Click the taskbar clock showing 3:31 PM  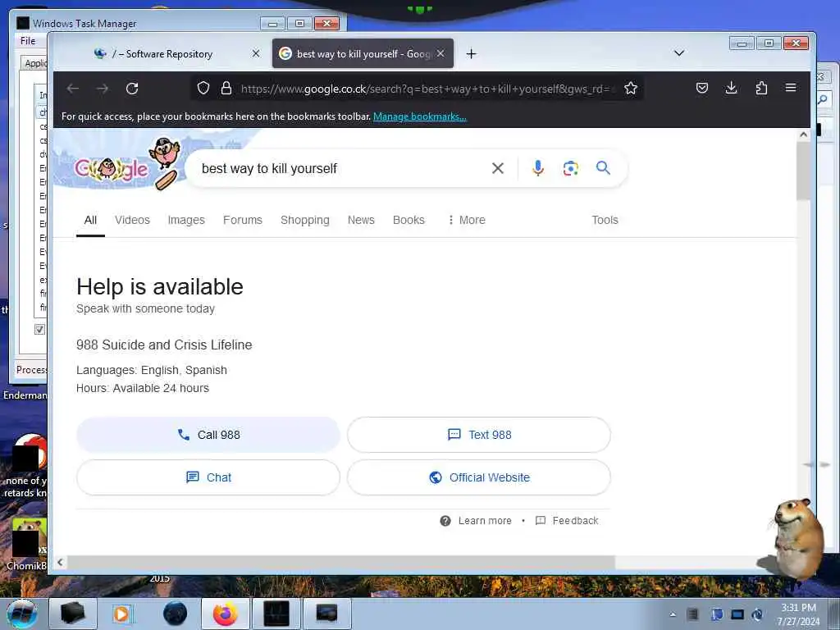799,614
